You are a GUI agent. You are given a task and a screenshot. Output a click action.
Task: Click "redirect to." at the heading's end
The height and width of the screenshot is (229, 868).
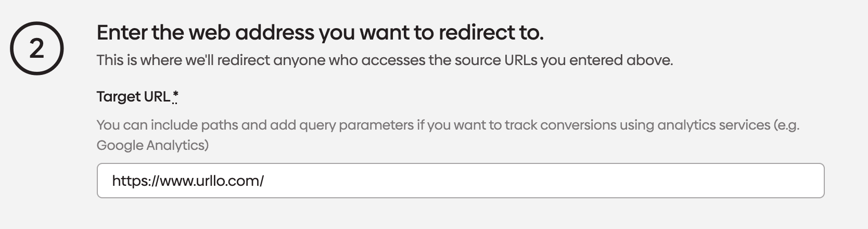point(491,32)
